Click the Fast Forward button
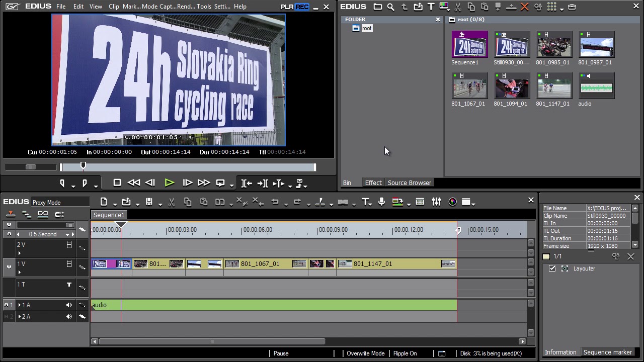 point(203,183)
